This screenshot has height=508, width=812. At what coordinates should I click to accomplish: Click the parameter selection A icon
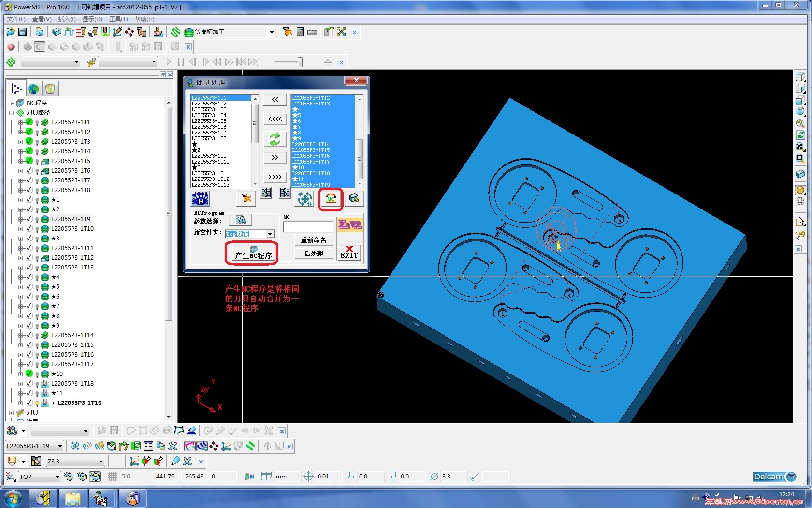tap(240, 220)
